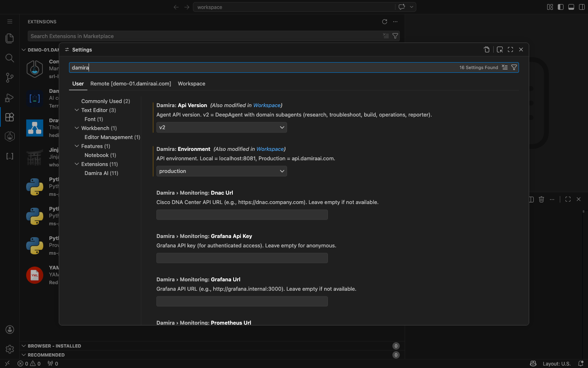Collapse the Features settings group
The width and height of the screenshot is (588, 368).
77,146
